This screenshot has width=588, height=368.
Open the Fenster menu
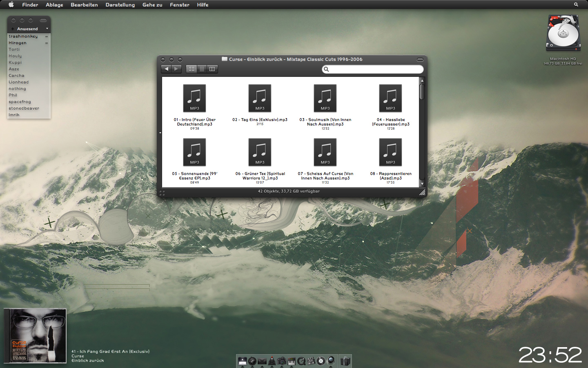click(x=180, y=5)
